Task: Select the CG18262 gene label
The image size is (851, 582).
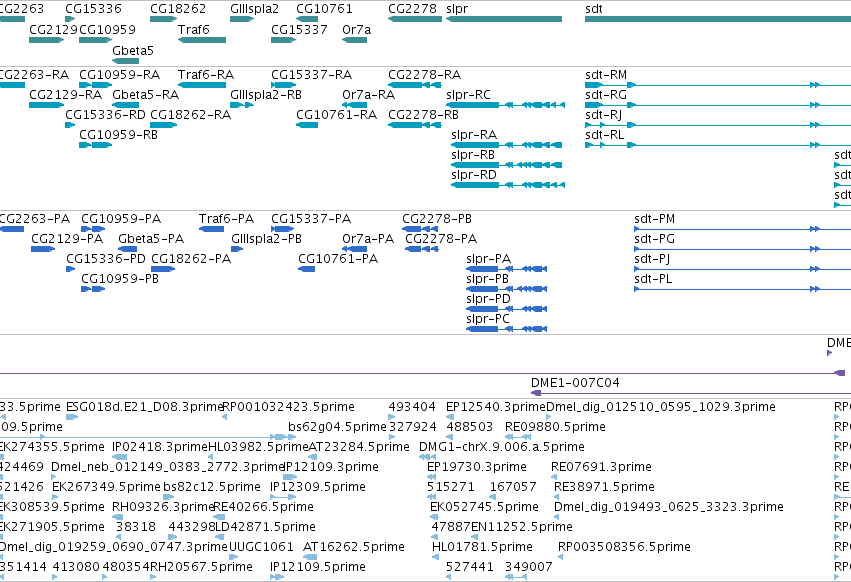Action: coord(178,9)
